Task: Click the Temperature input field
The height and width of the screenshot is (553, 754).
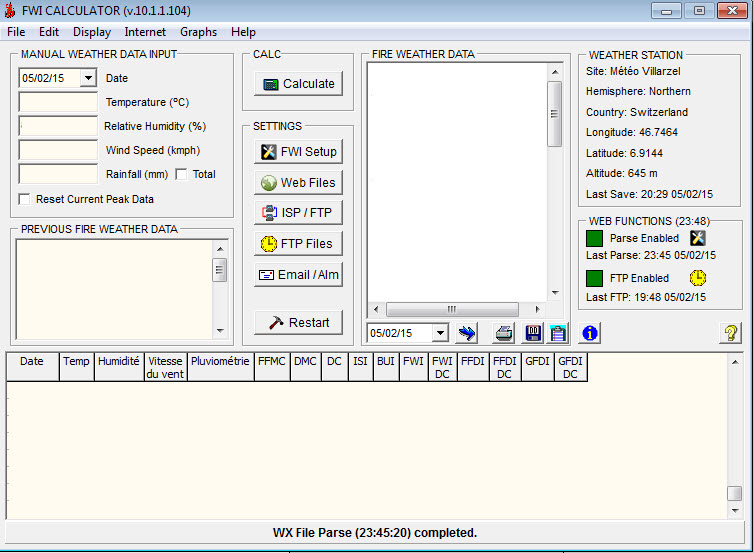Action: point(58,102)
